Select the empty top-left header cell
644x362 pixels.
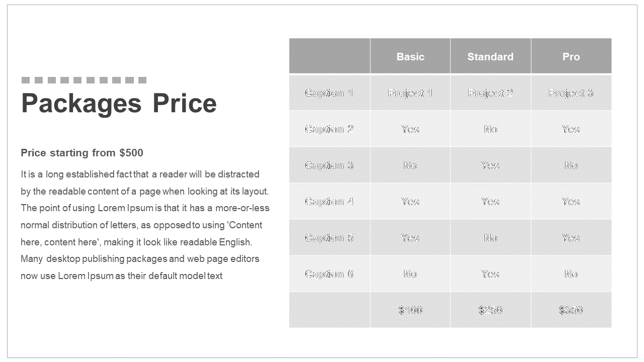point(330,56)
